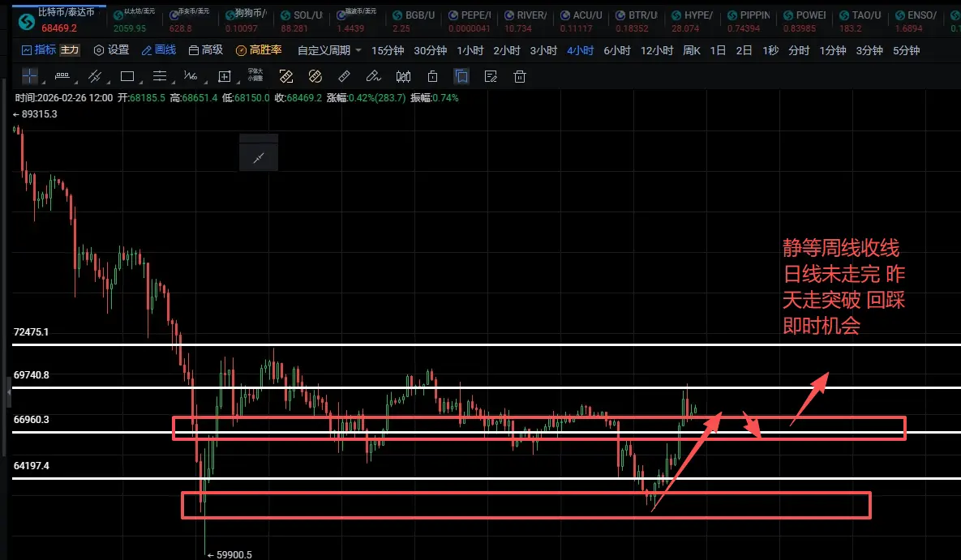Toggle 画线 drawing mode
Screen dimensions: 961x560
(x=159, y=50)
